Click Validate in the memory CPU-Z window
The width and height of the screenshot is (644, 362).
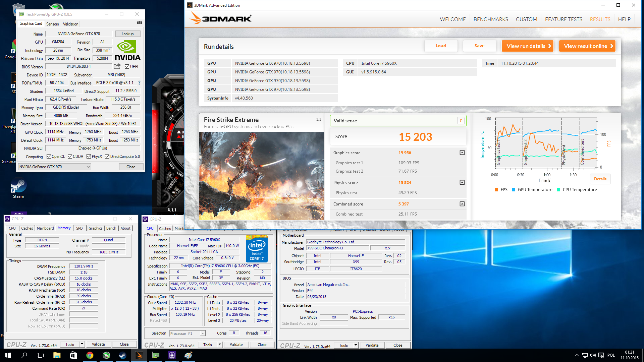pos(98,344)
